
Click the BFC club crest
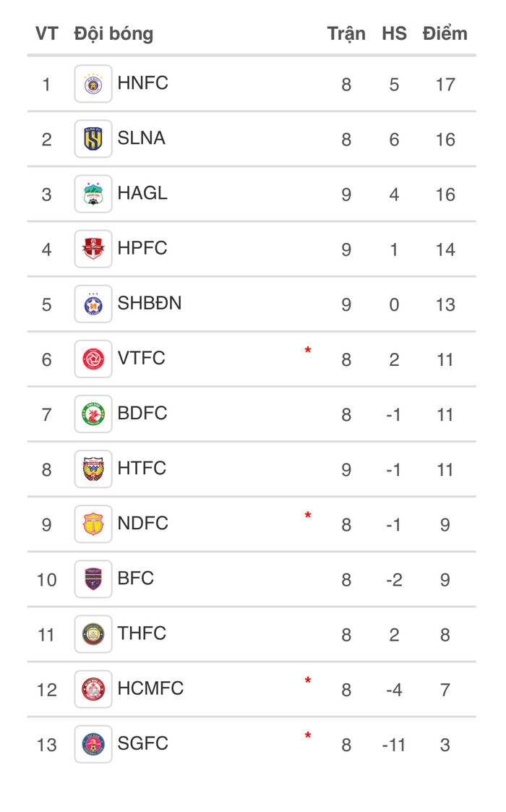pos(93,579)
